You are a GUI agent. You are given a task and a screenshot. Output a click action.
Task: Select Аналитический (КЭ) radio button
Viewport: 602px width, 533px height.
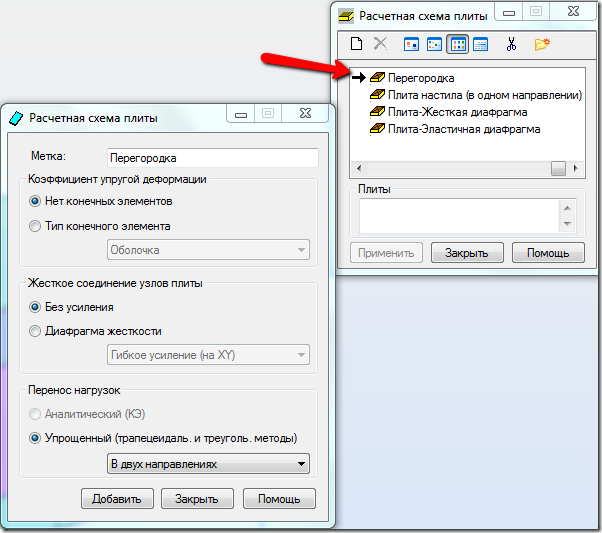pyautogui.click(x=35, y=414)
